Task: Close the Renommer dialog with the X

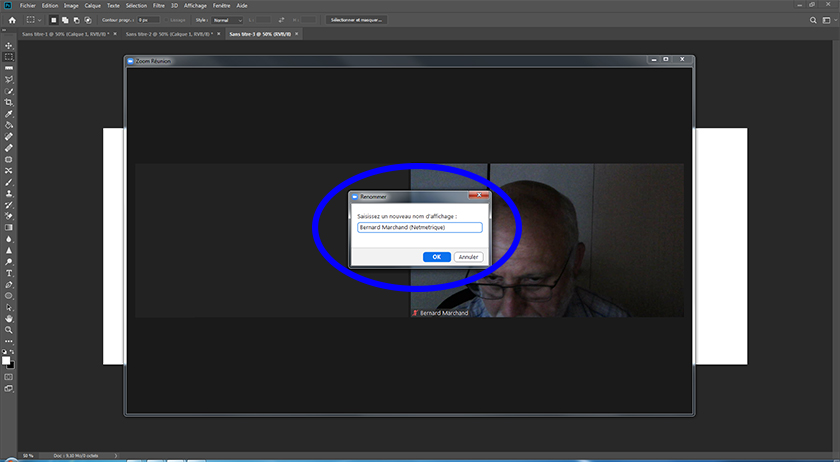Action: coord(479,196)
